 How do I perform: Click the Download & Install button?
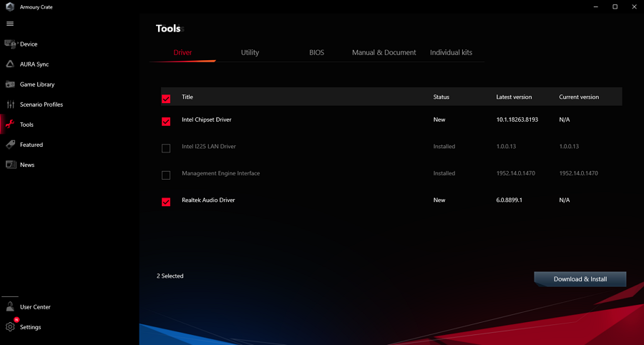pos(580,279)
